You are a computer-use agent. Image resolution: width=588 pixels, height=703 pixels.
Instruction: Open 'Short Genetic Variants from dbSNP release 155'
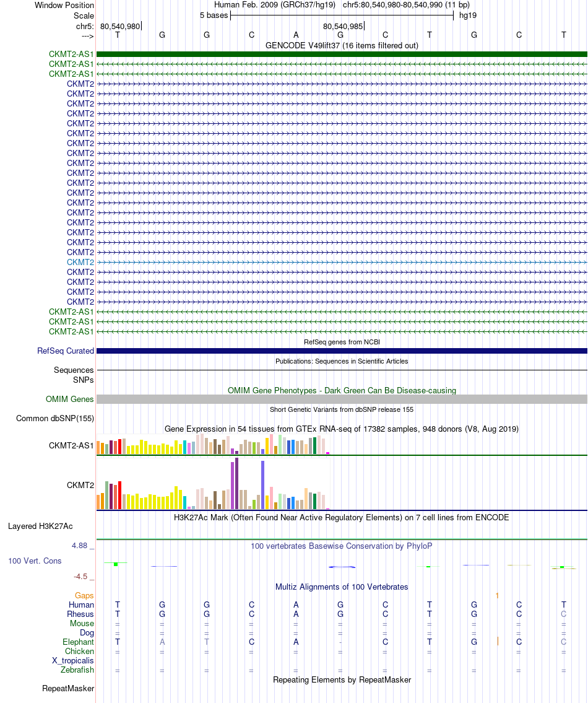pos(342,410)
